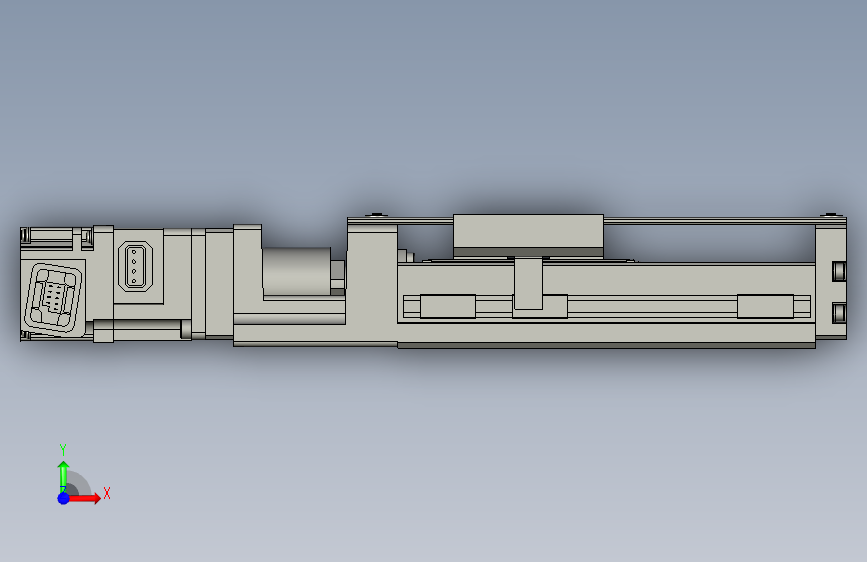Screen dimensions: 867x562
Task: Click the green Y axis arrow of the triad
Action: 64,475
